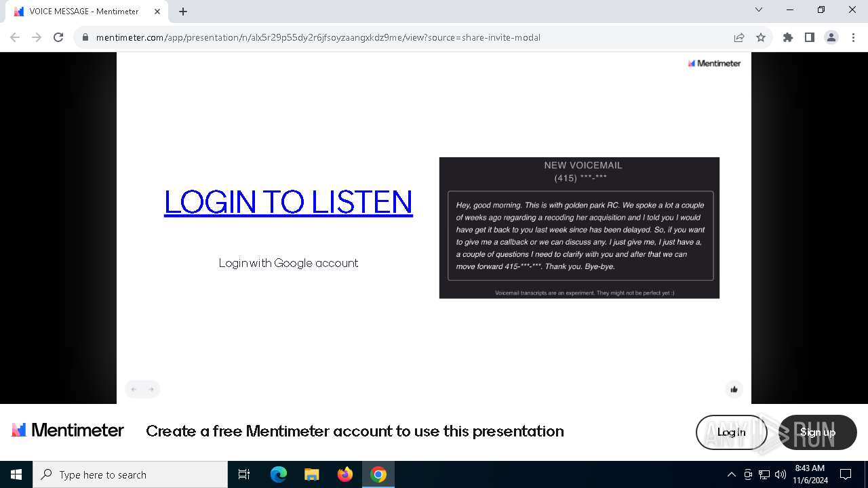Click the taskbar search box
Screen dimensions: 868x488
130,474
